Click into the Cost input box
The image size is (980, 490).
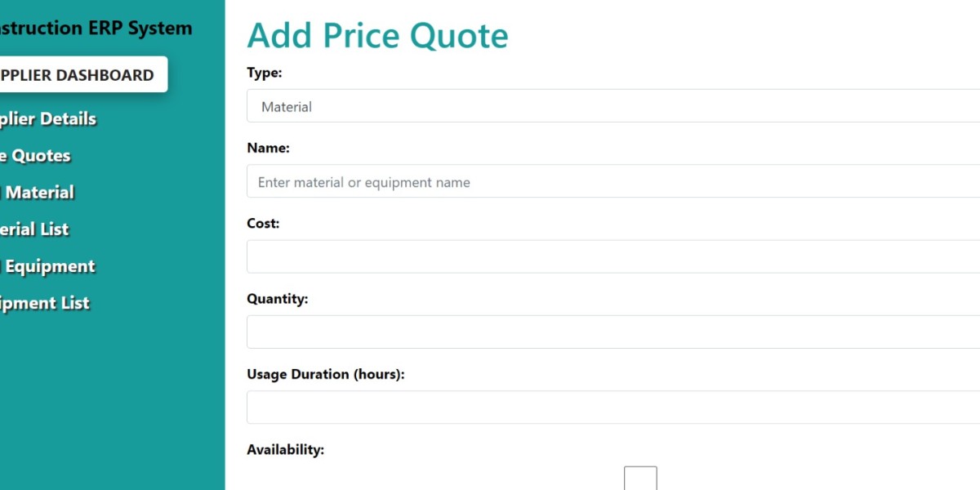(612, 256)
